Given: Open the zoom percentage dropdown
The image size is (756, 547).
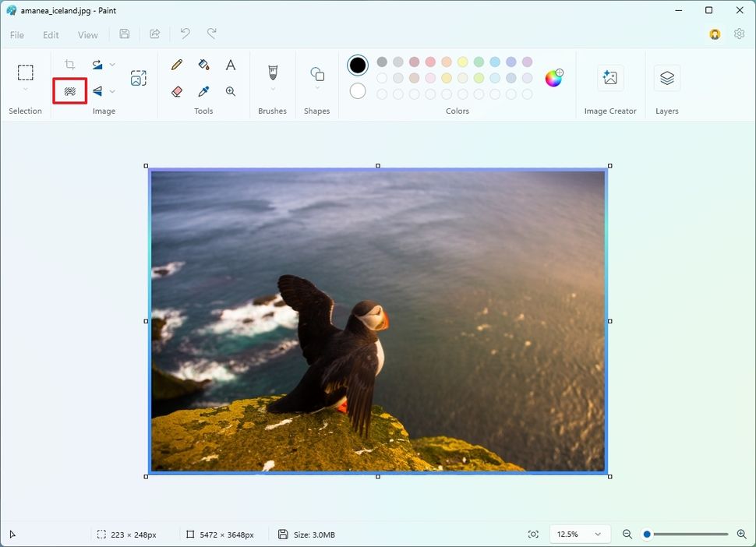Looking at the screenshot, I should tap(579, 534).
